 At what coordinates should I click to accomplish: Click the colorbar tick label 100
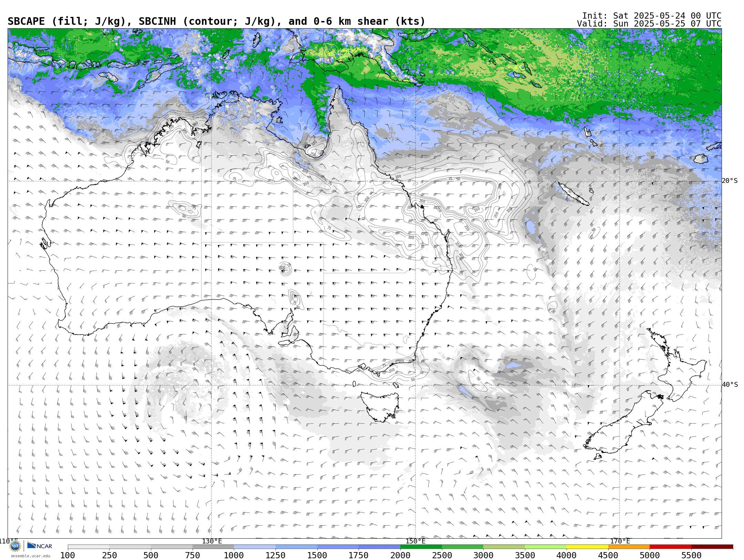point(68,555)
